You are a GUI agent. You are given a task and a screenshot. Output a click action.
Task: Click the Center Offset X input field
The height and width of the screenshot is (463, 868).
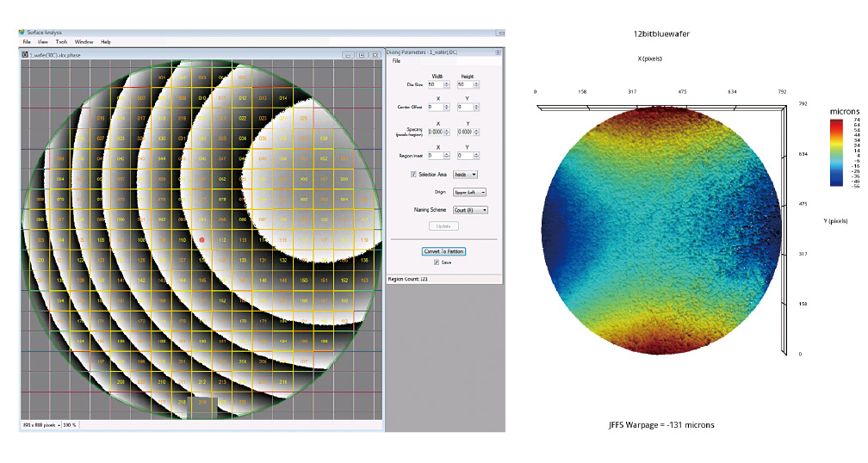(435, 107)
